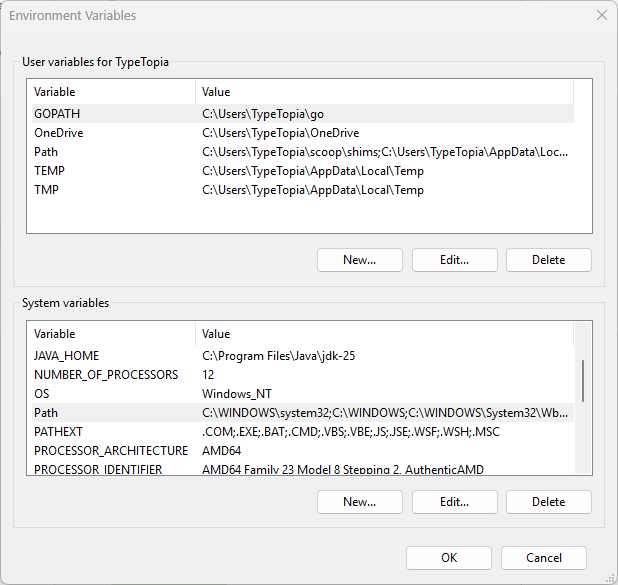Image resolution: width=618 pixels, height=585 pixels.
Task: Click the system variables list scrollbar
Action: point(583,380)
